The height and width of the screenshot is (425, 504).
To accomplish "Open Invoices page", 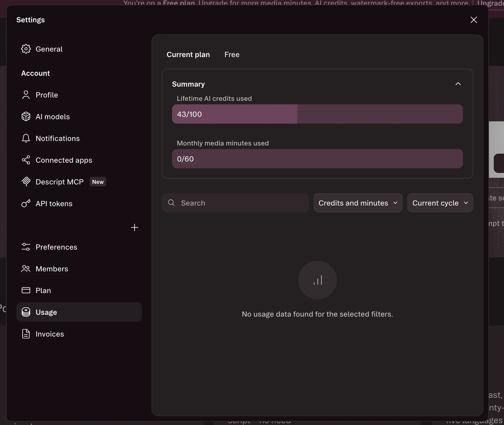I will [x=79, y=334].
